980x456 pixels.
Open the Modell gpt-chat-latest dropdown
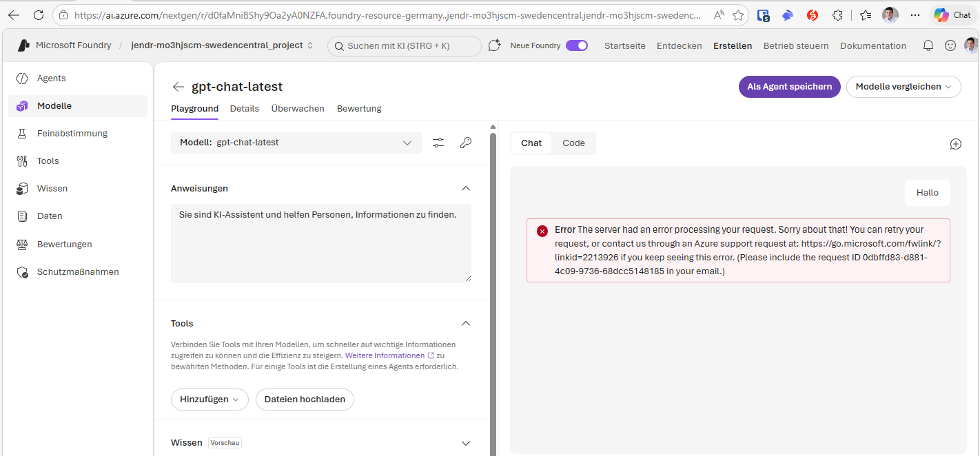click(296, 143)
